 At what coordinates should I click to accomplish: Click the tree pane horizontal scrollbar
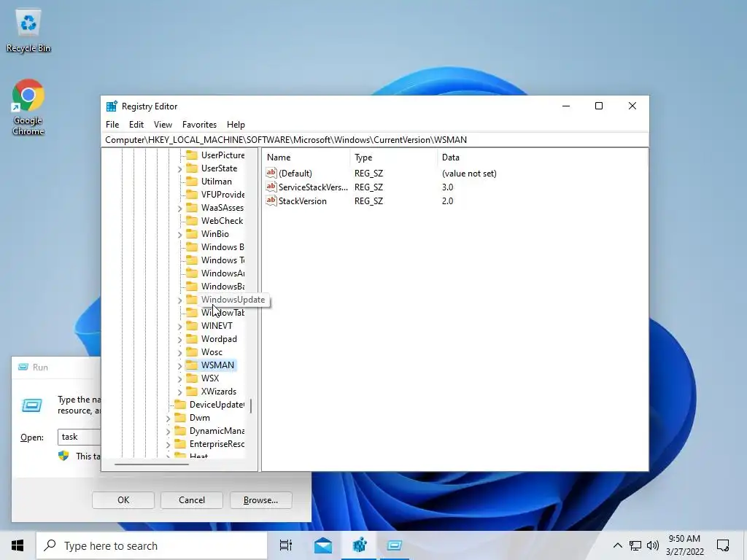pyautogui.click(x=152, y=463)
